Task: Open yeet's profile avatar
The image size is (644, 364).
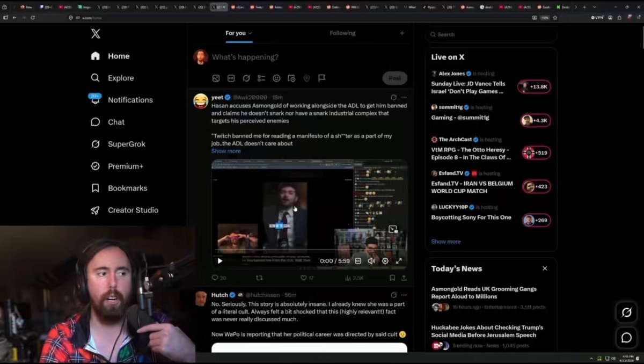Action: pyautogui.click(x=201, y=100)
